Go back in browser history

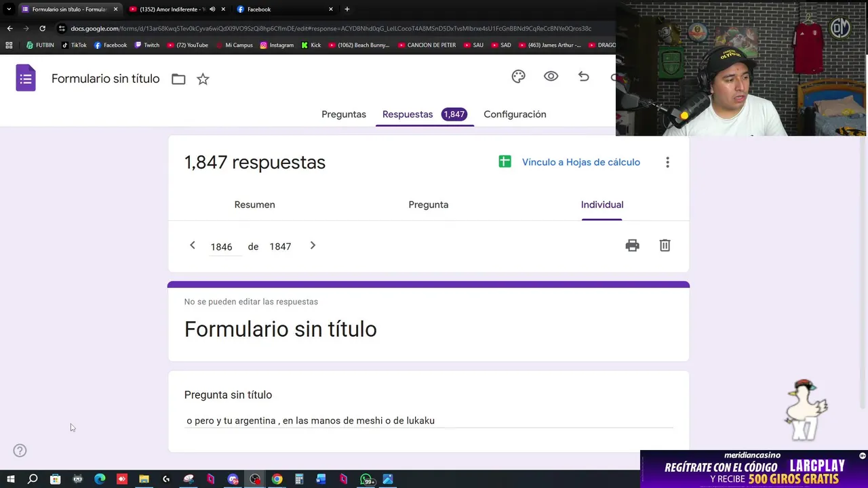coord(9,28)
